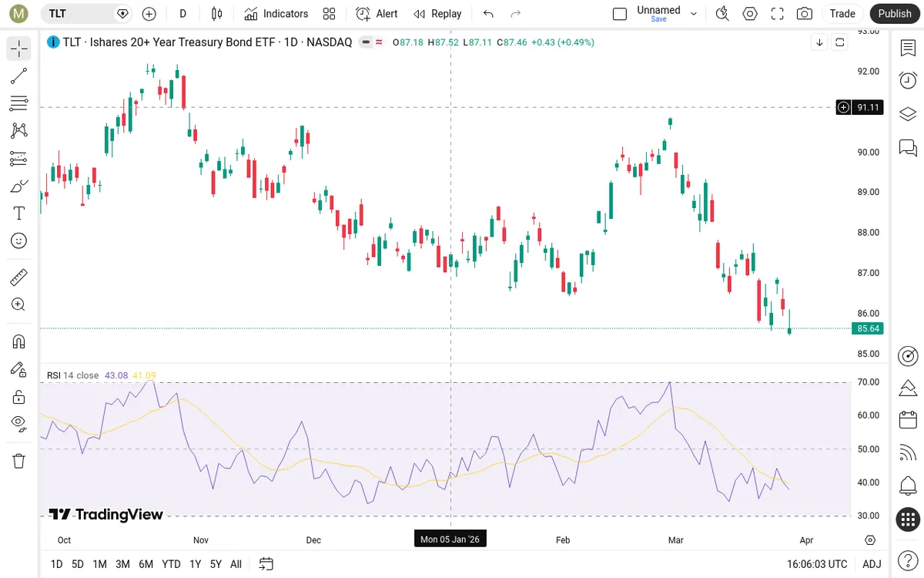Screen dimensions: 924x578
Task: Undo the last chart action
Action: (x=488, y=13)
